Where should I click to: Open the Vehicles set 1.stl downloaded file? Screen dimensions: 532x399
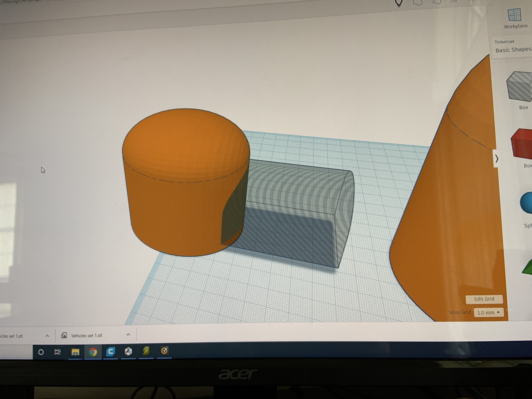point(86,336)
